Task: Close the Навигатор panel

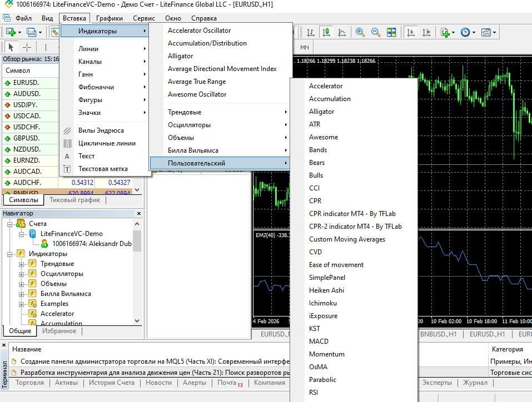Action: (139, 213)
